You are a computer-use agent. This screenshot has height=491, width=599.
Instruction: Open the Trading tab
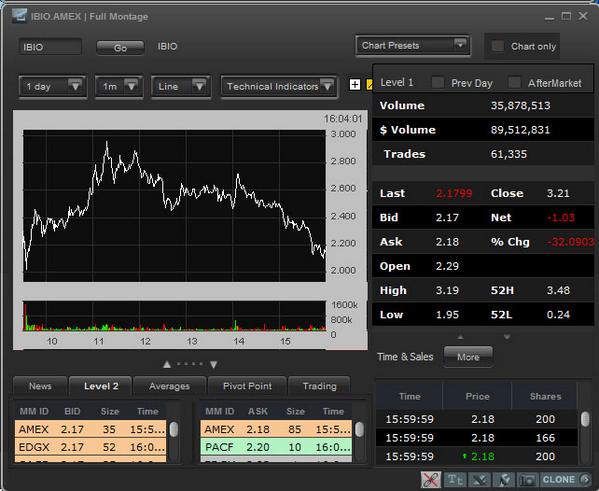319,386
